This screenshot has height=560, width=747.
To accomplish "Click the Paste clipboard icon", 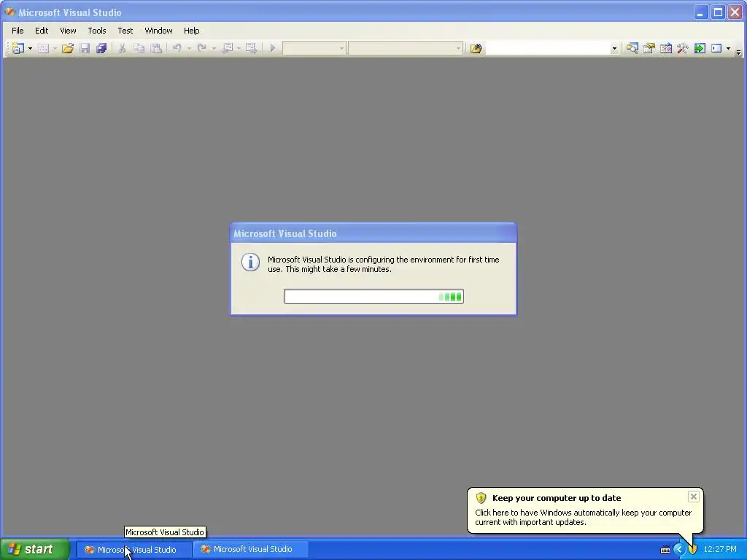I will [x=156, y=48].
